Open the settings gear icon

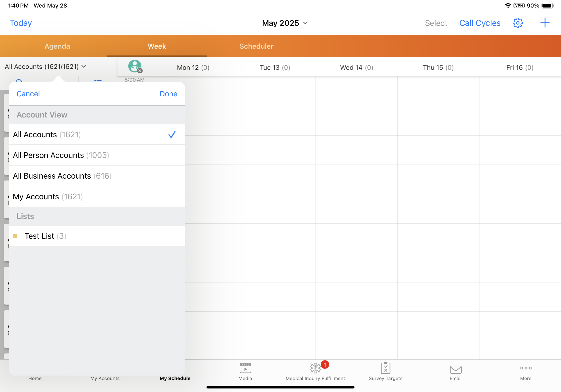click(x=517, y=23)
